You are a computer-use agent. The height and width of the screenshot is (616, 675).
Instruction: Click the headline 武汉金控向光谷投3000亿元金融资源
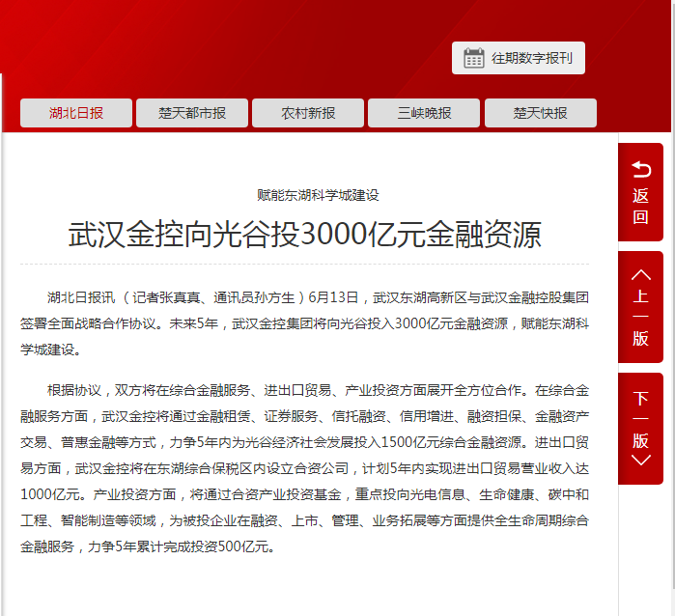coord(304,235)
